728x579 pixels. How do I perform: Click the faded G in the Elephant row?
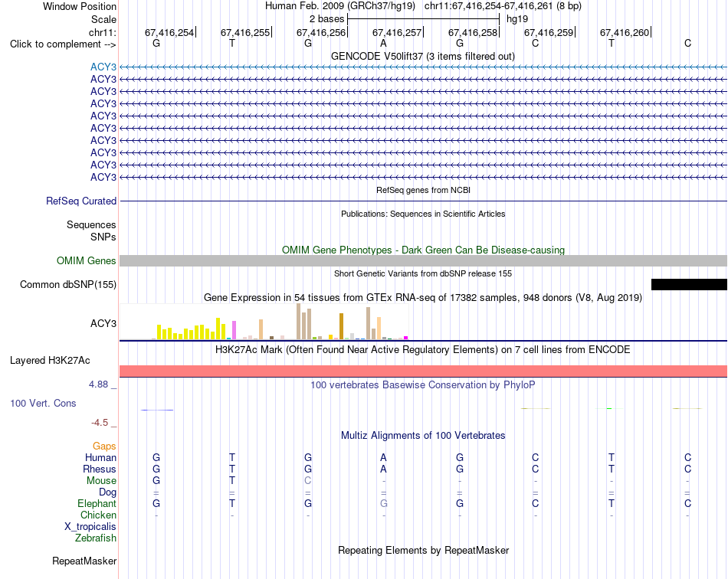383,503
